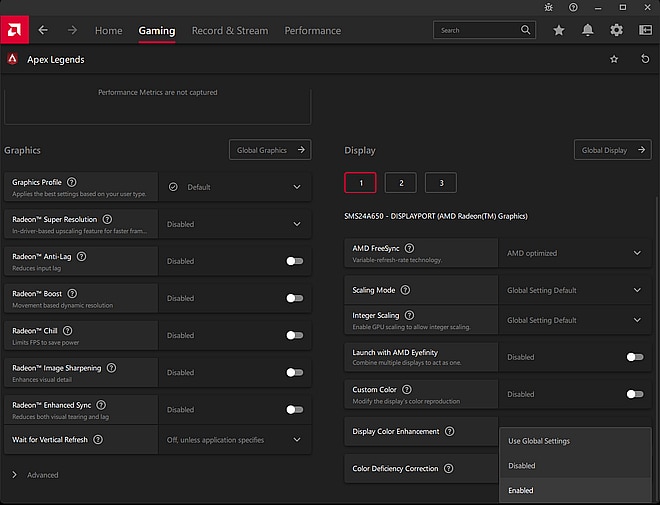Select display 1 button
Viewport: 660px width, 505px height.
point(360,183)
